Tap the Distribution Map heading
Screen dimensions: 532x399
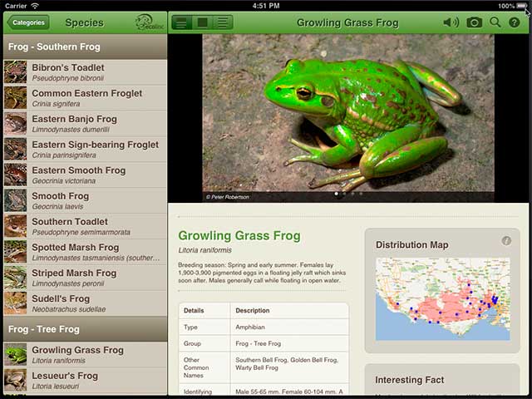point(412,244)
